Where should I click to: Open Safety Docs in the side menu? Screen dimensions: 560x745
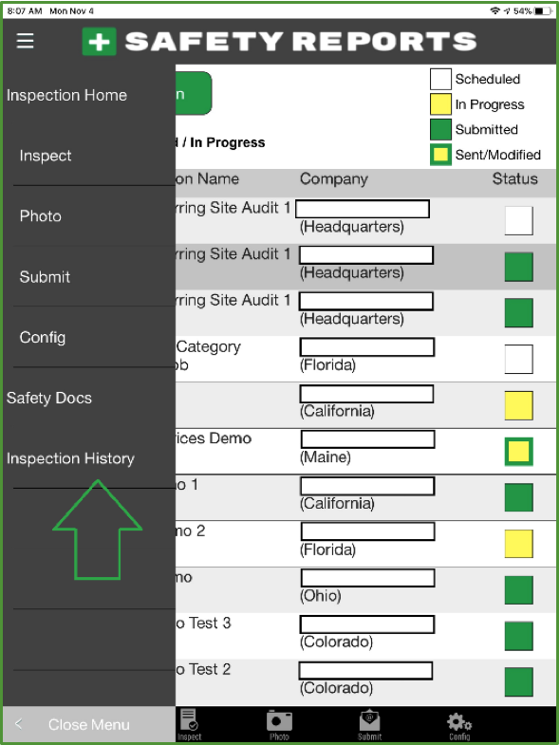coord(49,398)
